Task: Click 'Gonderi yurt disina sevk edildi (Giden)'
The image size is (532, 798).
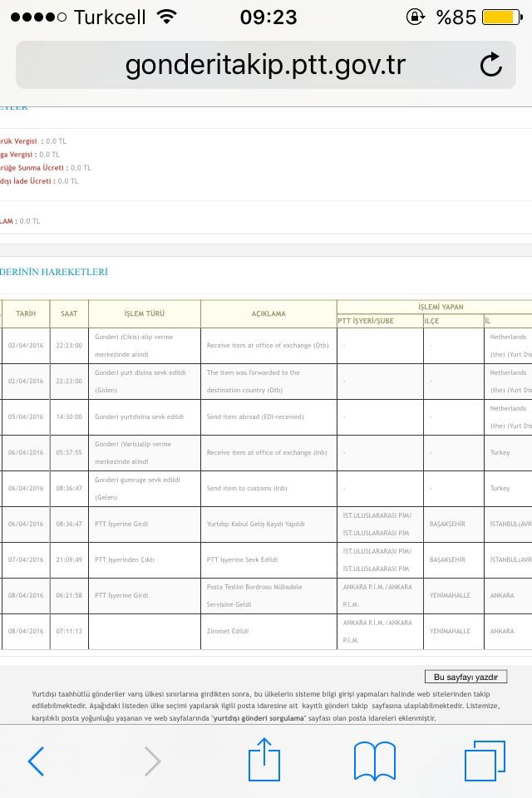Action: pyautogui.click(x=145, y=382)
